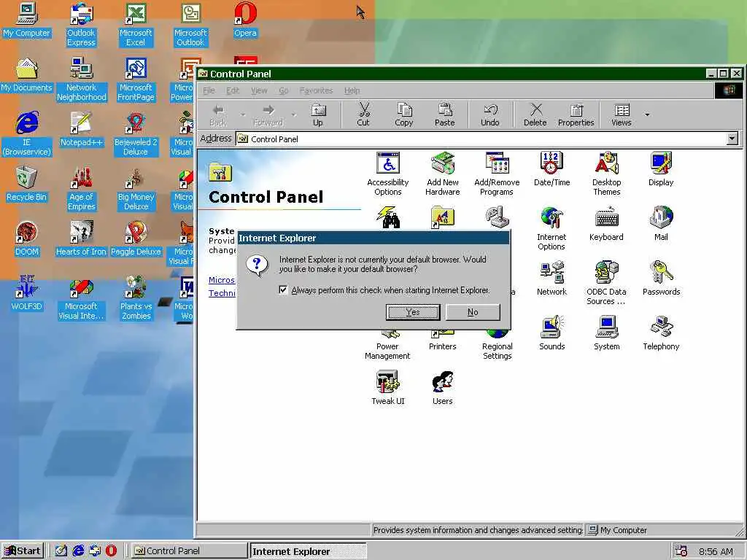Open the Passwords applet
This screenshot has width=747, height=560.
point(661,279)
